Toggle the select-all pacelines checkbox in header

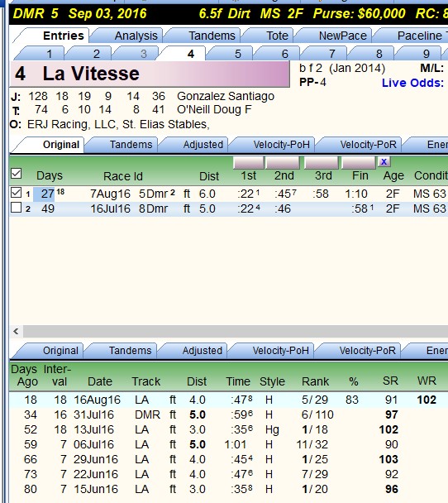click(16, 174)
